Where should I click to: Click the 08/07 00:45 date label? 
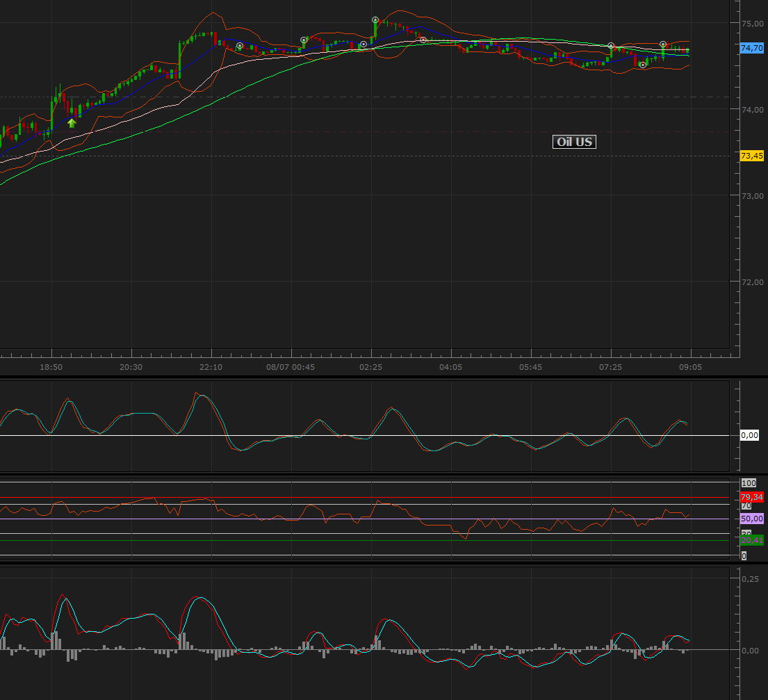tap(291, 367)
